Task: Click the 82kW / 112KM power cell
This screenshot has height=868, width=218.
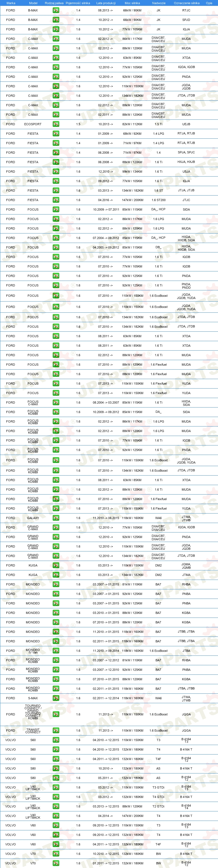Action: [132, 124]
